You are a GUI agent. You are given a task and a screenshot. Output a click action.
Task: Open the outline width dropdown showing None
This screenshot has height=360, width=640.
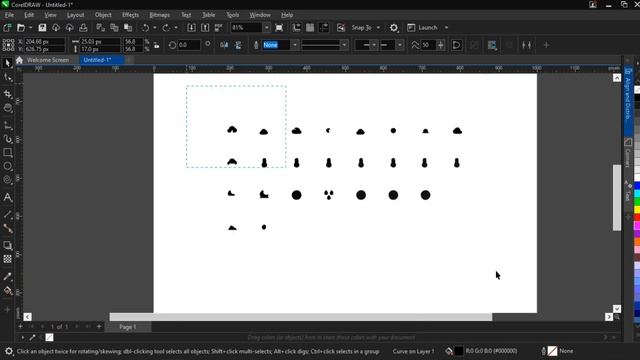[x=295, y=45]
